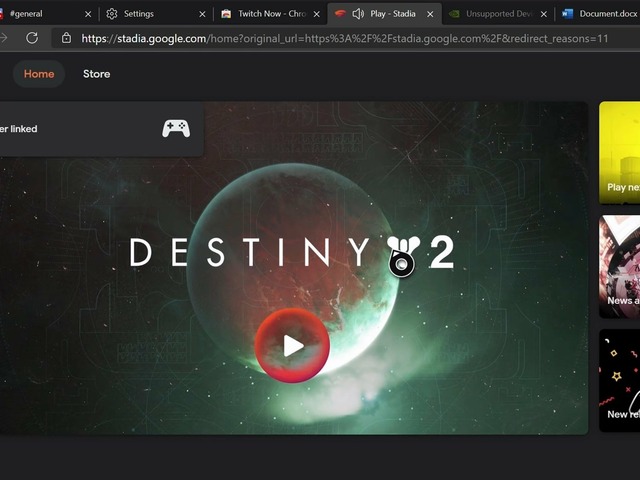This screenshot has height=480, width=640.
Task: Click the red play button on Destiny 2
Action: pyautogui.click(x=292, y=346)
